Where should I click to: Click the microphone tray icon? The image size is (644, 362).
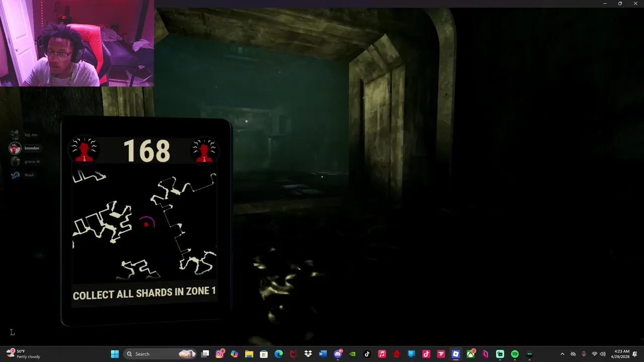click(x=584, y=354)
